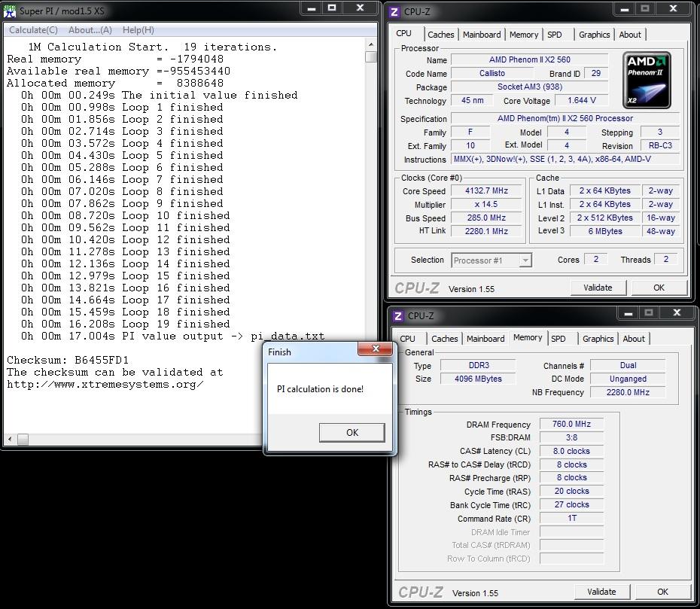Click the memory Type value DDR3

[478, 365]
